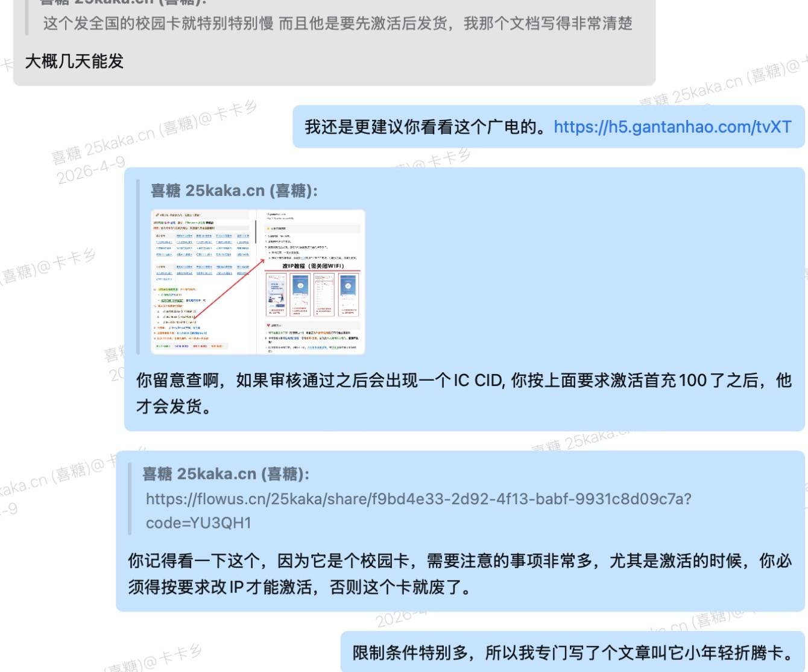
Task: Open the h5.gantanhao.com/tvXT link
Action: click(x=672, y=127)
